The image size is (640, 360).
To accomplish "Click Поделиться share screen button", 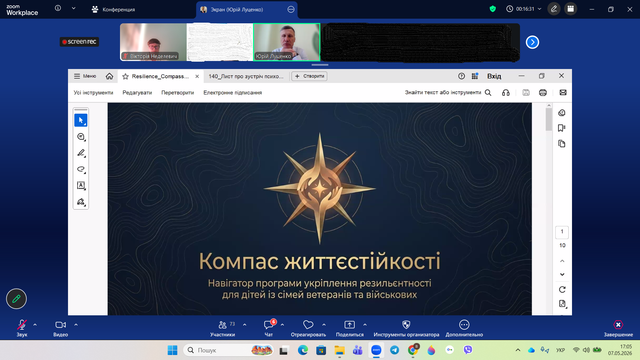I will click(x=349, y=328).
